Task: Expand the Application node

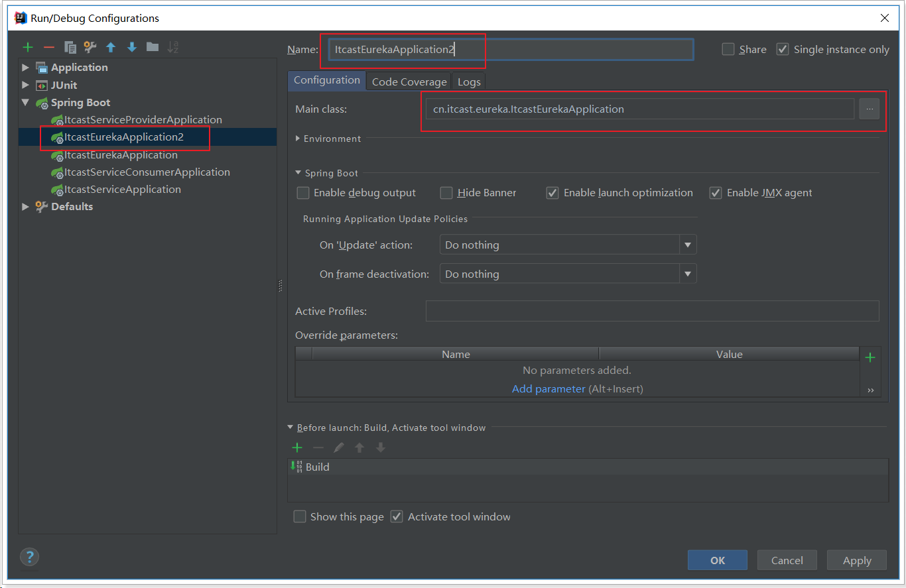Action: (x=25, y=68)
